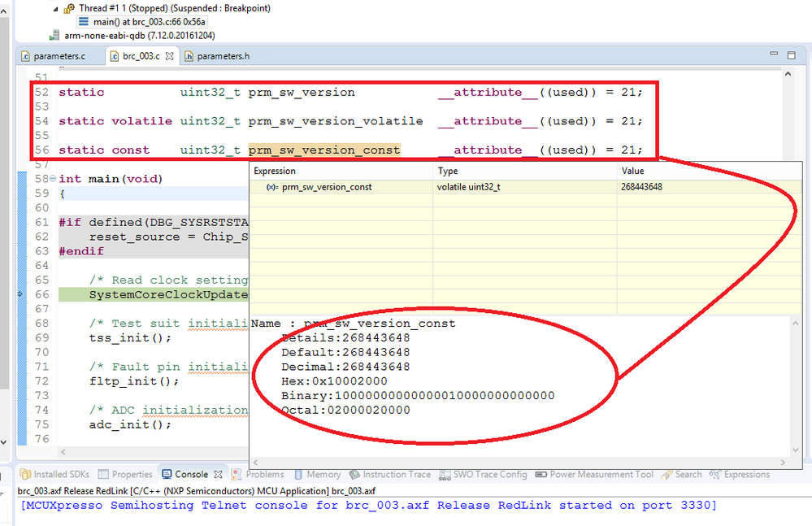Open the Memory view tab

tap(318, 474)
